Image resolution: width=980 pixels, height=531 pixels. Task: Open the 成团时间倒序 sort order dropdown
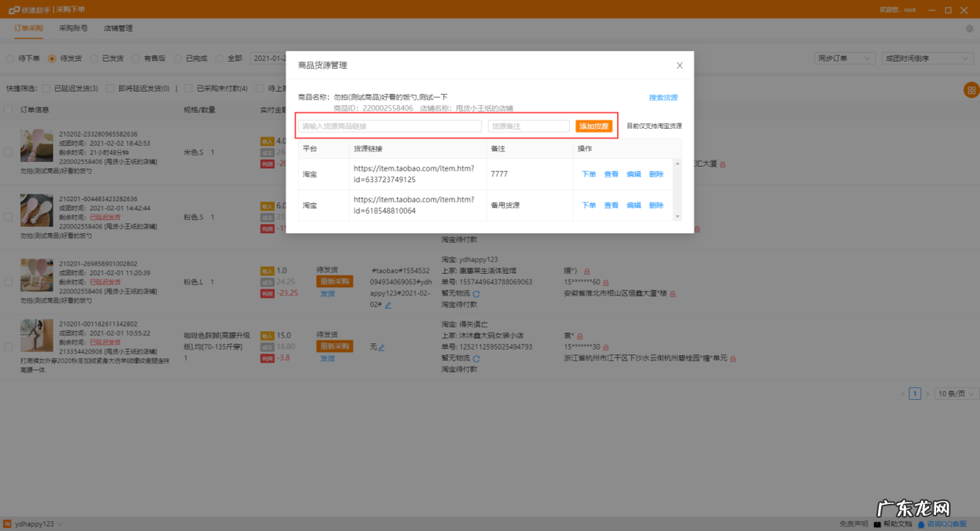coord(927,57)
